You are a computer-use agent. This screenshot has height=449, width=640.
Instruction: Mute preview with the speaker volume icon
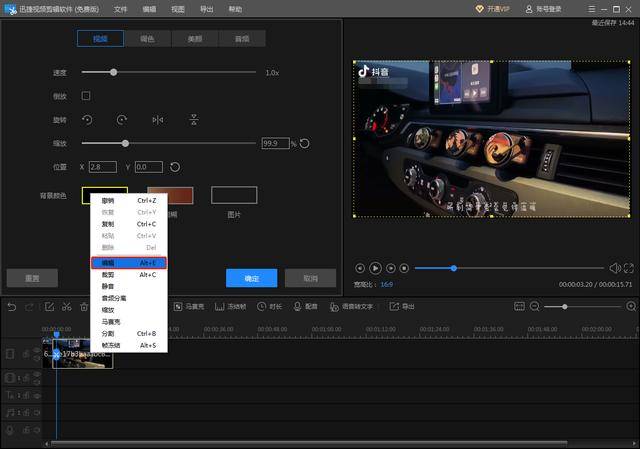615,268
